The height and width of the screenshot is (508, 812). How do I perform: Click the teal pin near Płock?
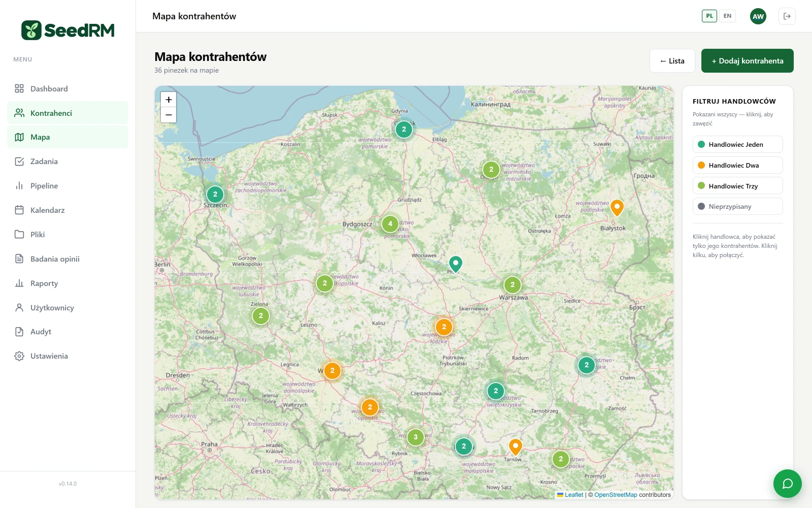tap(456, 264)
